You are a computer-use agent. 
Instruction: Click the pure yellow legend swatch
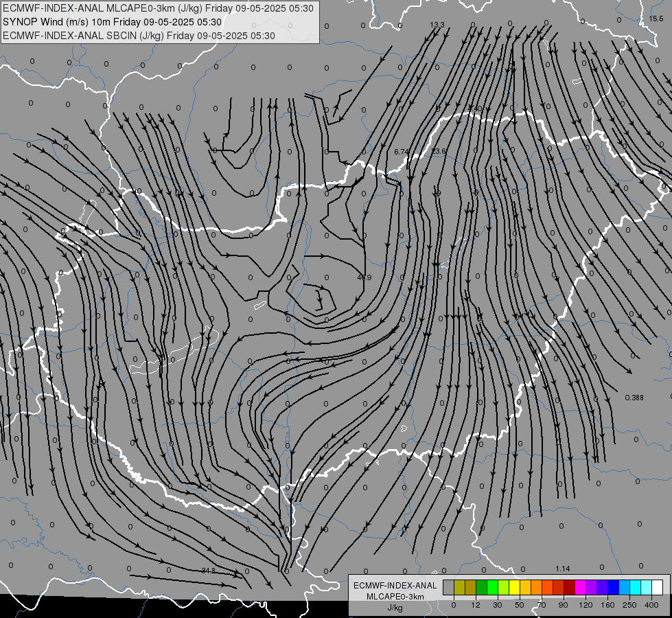point(515,587)
